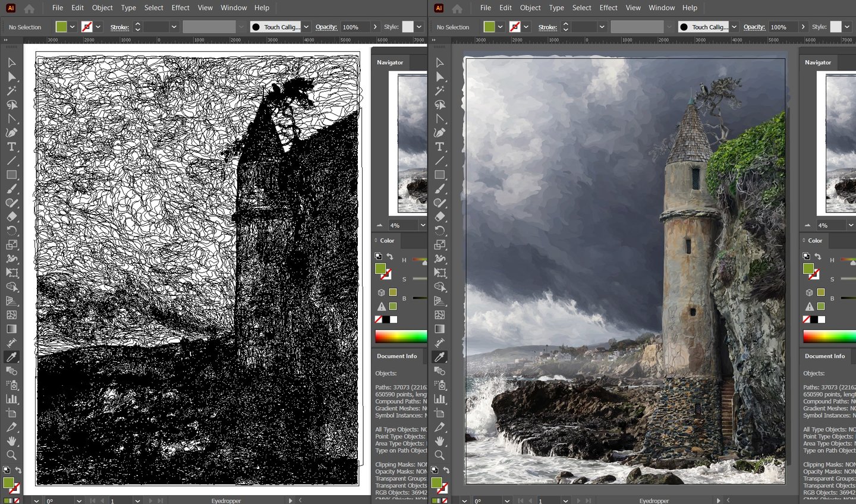The height and width of the screenshot is (504, 856).
Task: Select the Hand tool in left window
Action: [11, 441]
